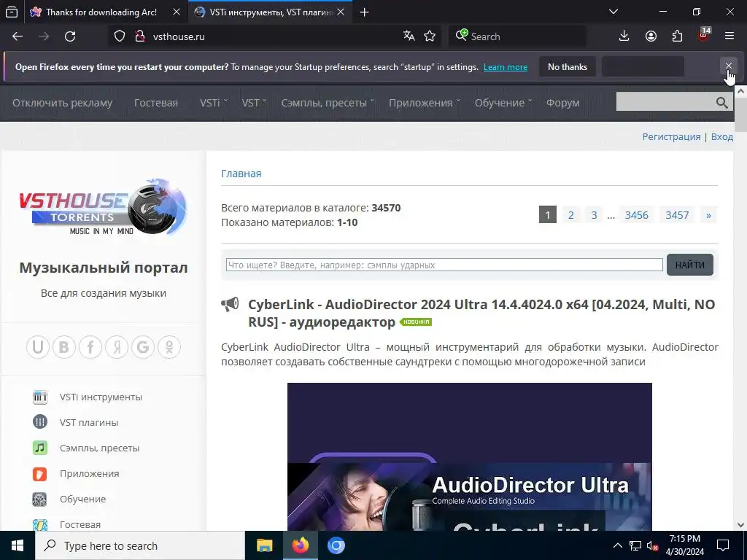This screenshot has height=560, width=747.
Task: Reload the current page
Action: pyautogui.click(x=70, y=36)
